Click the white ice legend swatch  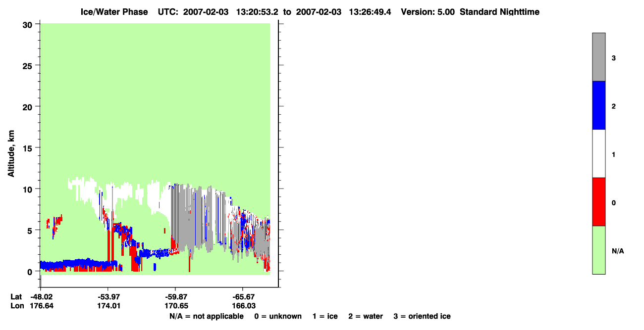coord(599,154)
